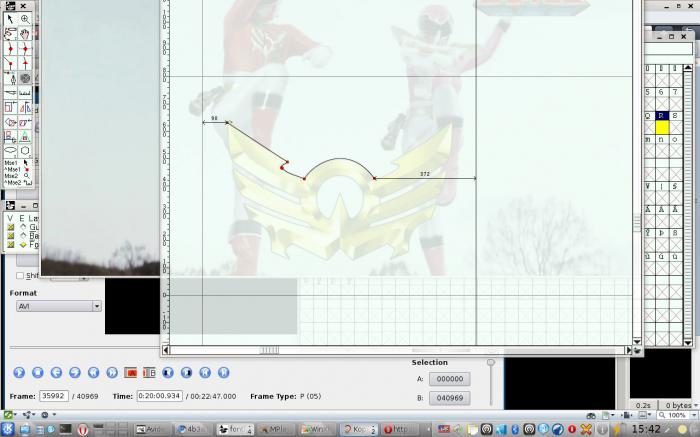Image resolution: width=700 pixels, height=437 pixels.
Task: Select the Tangent point tool
Action: 25,63
